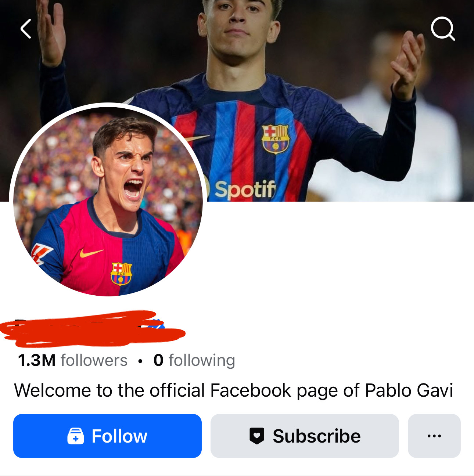474x476 pixels.
Task: Tap the "Welcome to the official Facebook page" bio
Action: (x=233, y=390)
